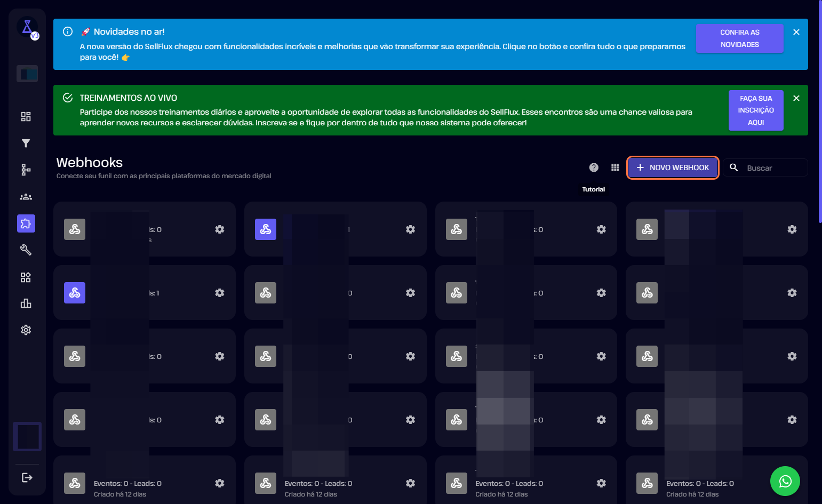
Task: Click the FAÇA SUA INSCRIÇÃO AQUI button
Action: 755,110
